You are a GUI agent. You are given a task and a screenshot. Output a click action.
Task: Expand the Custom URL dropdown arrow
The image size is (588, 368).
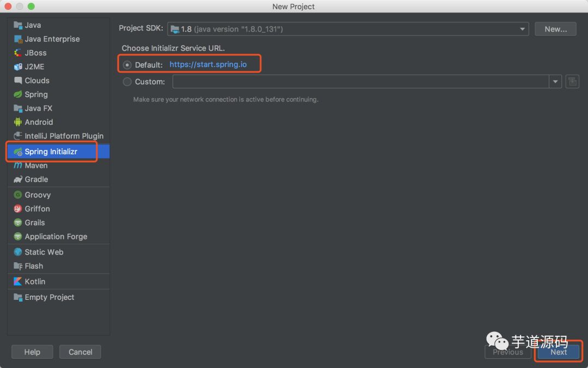point(555,81)
